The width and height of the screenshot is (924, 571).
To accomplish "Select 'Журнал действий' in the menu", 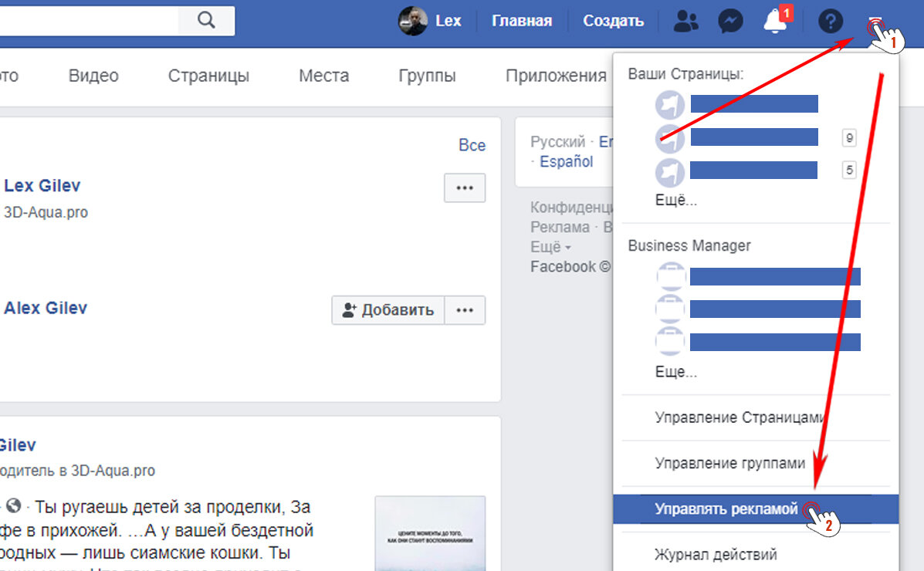I will click(716, 553).
